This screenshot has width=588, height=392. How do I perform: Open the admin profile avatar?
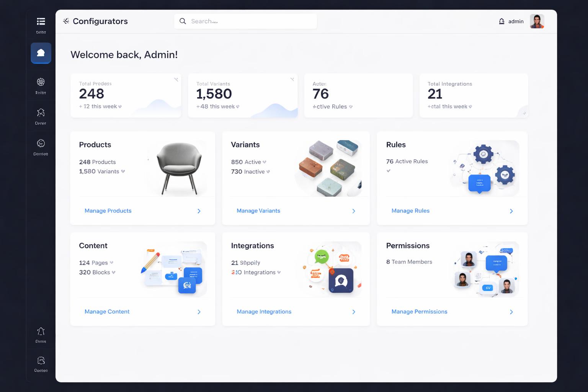pos(537,21)
